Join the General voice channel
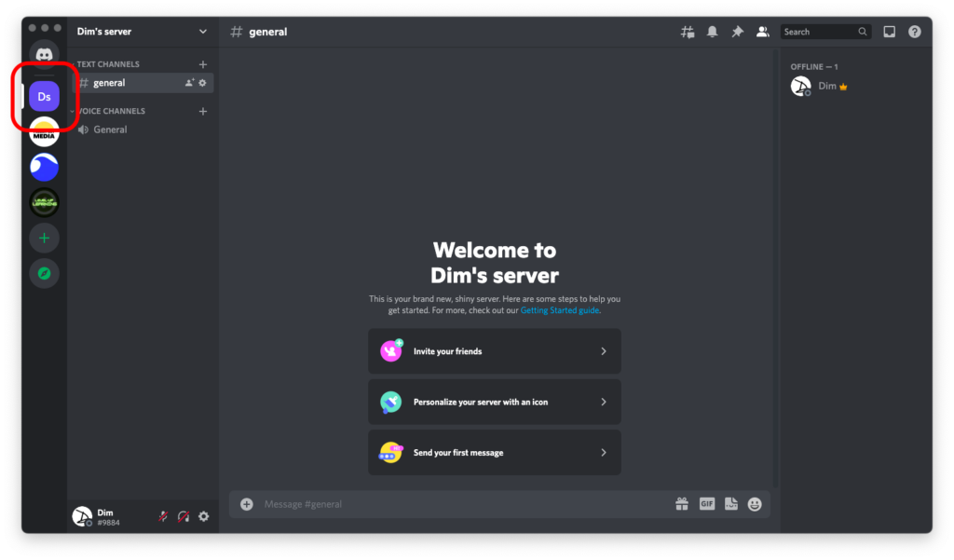This screenshot has height=560, width=954. coord(143,130)
